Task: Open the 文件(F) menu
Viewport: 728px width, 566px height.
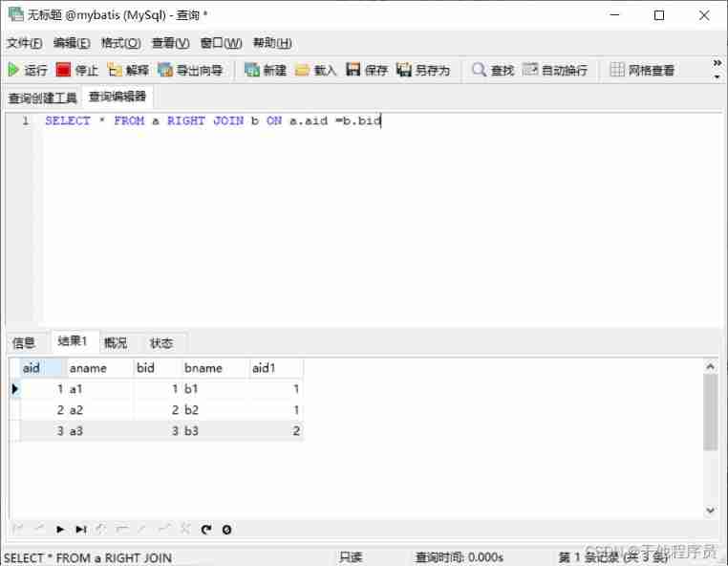Action: [x=25, y=43]
